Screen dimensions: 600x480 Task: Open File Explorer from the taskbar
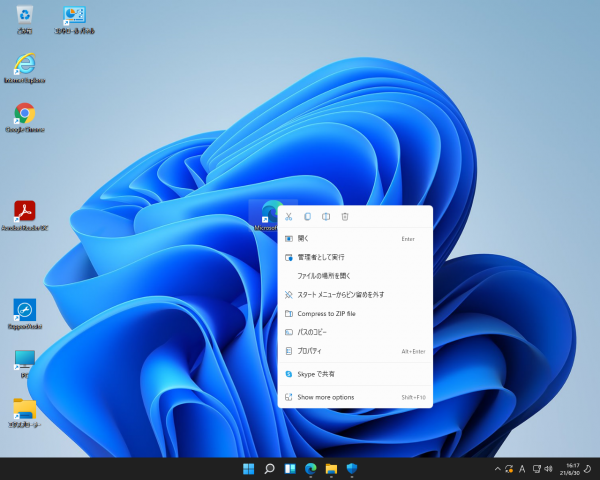click(331, 469)
